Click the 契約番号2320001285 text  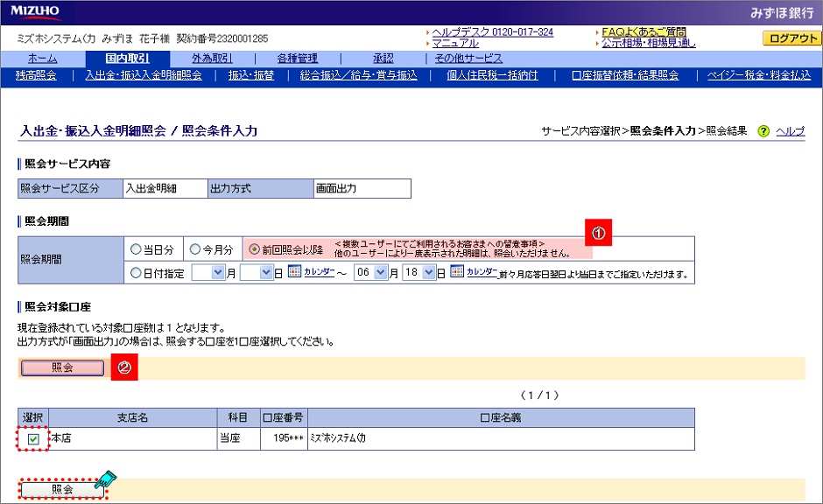point(222,38)
